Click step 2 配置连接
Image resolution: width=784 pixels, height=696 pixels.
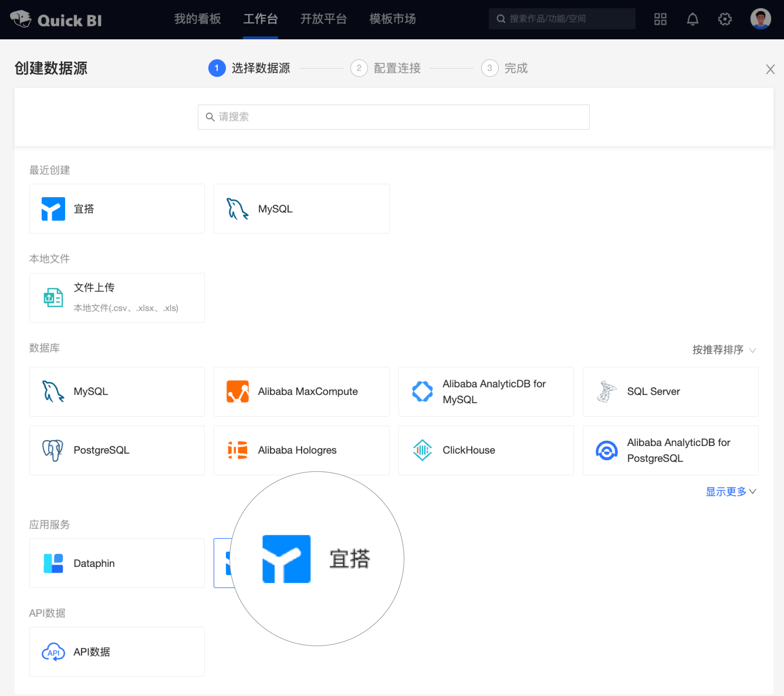[386, 68]
